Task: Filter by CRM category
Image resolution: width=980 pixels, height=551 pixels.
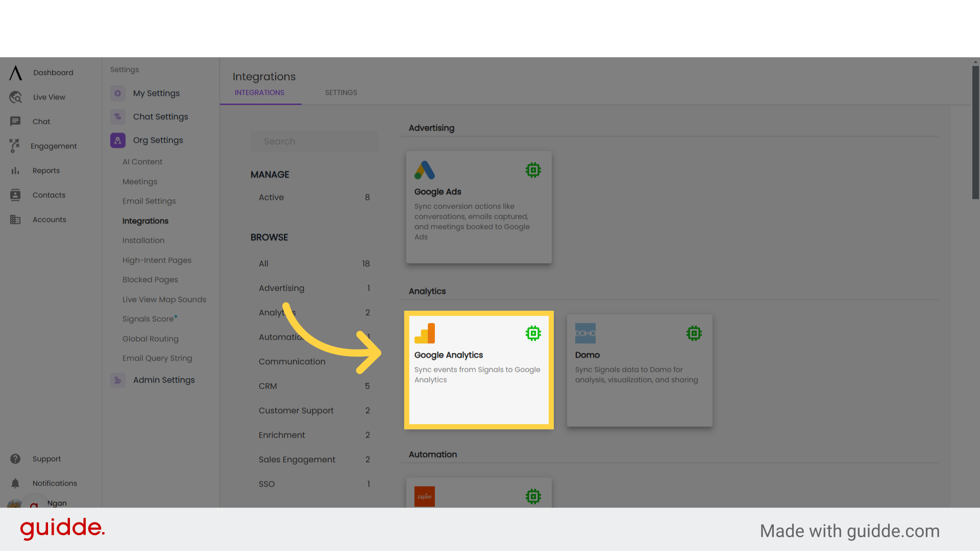Action: coord(314,386)
